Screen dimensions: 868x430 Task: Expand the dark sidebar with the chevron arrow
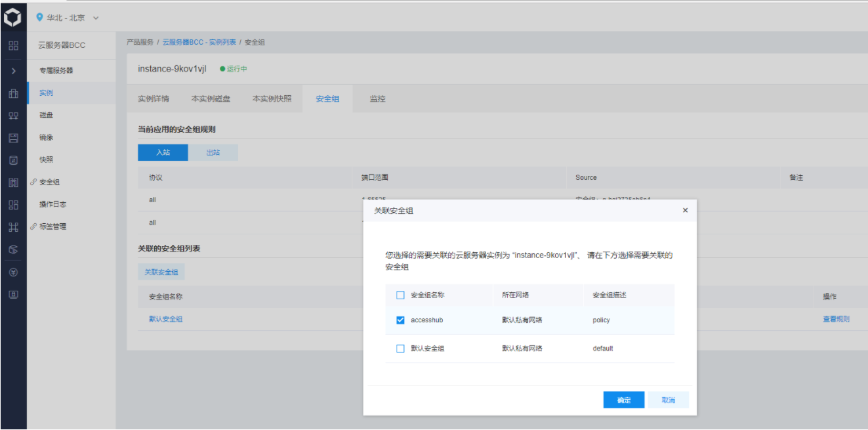(x=13, y=70)
